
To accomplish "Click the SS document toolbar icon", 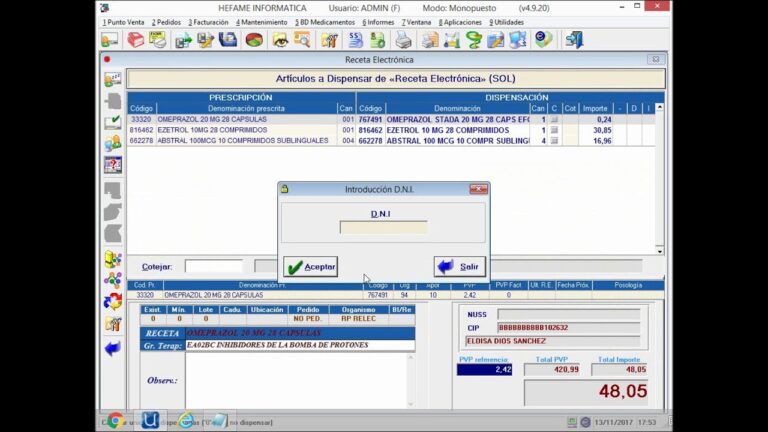I will [355, 40].
